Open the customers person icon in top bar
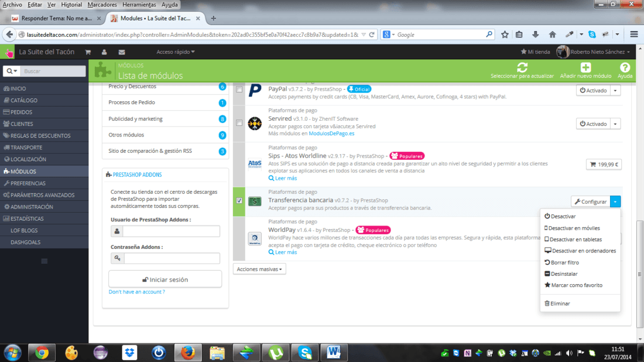Image resolution: width=644 pixels, height=362 pixels. pyautogui.click(x=104, y=52)
